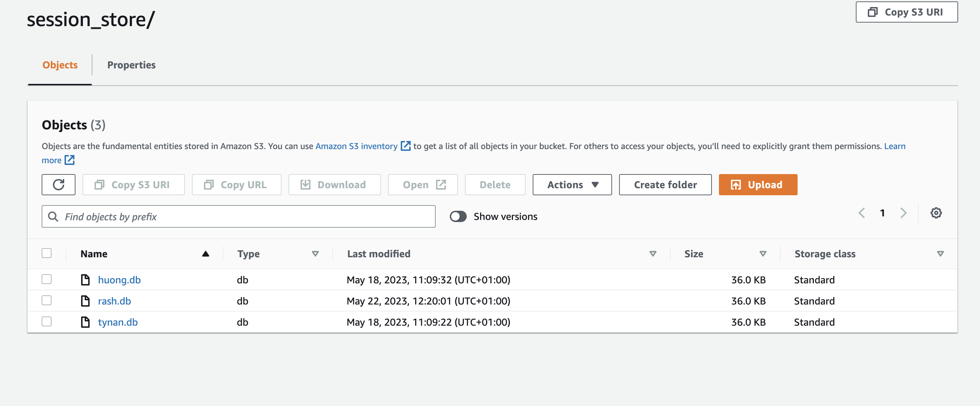Select the Objects tab
Image resolution: width=980 pixels, height=406 pixels.
point(60,65)
